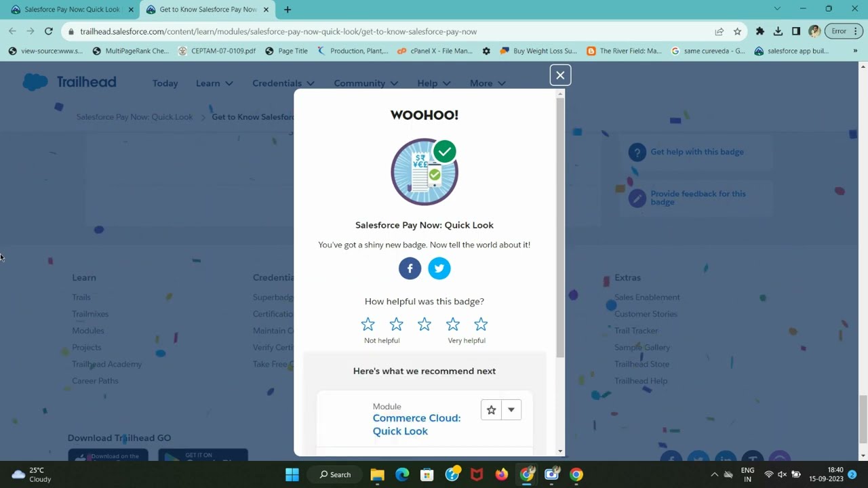The image size is (868, 488).
Task: Expand the Credentials menu
Action: pos(283,83)
